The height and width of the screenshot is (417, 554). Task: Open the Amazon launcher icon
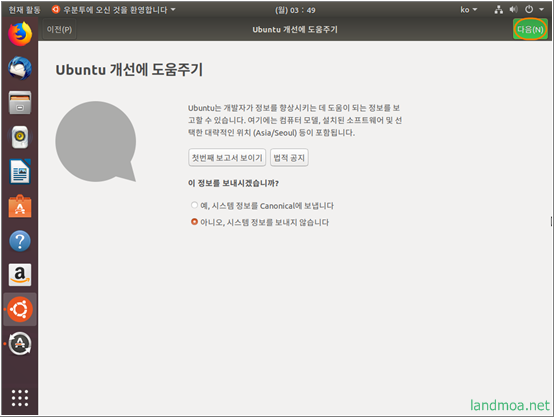pyautogui.click(x=20, y=275)
